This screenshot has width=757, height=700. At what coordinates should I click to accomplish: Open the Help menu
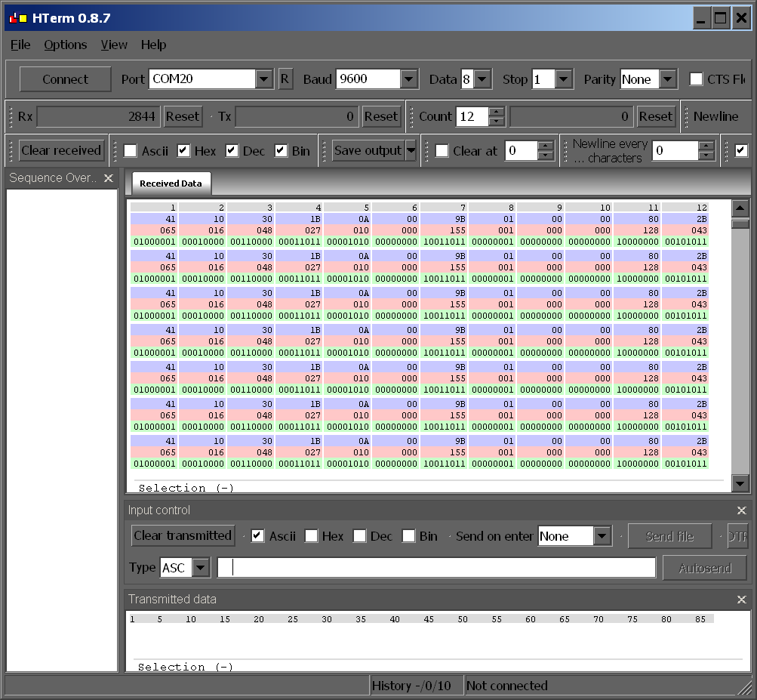[x=153, y=45]
